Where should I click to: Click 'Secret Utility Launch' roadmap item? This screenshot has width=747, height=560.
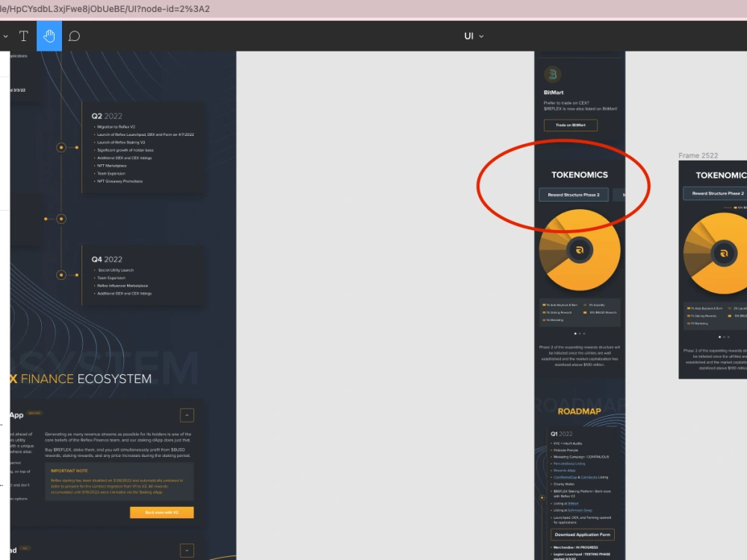[x=116, y=270]
